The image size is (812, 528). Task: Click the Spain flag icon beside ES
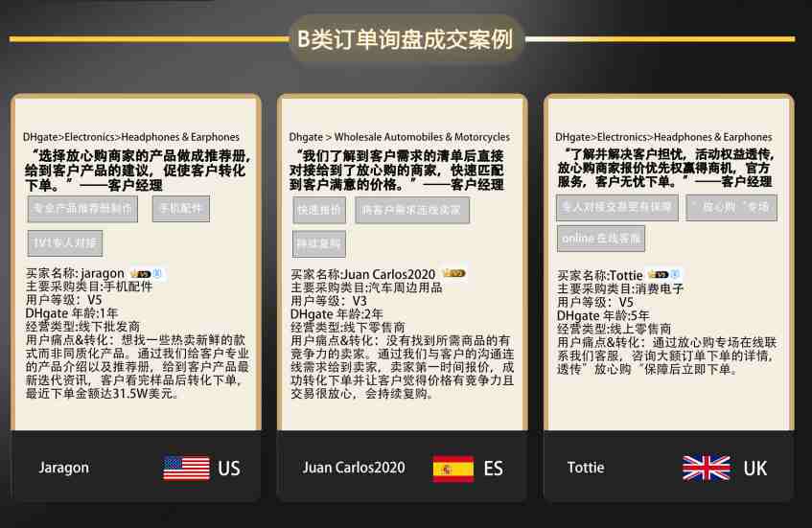(x=453, y=469)
